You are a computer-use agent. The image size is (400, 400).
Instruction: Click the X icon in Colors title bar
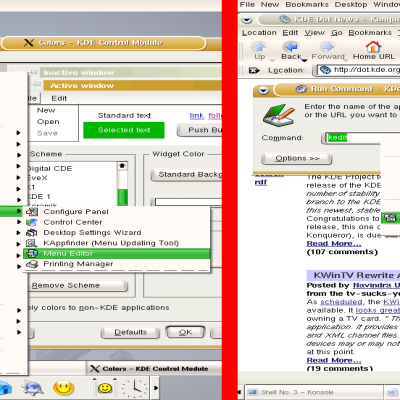pyautogui.click(x=29, y=43)
